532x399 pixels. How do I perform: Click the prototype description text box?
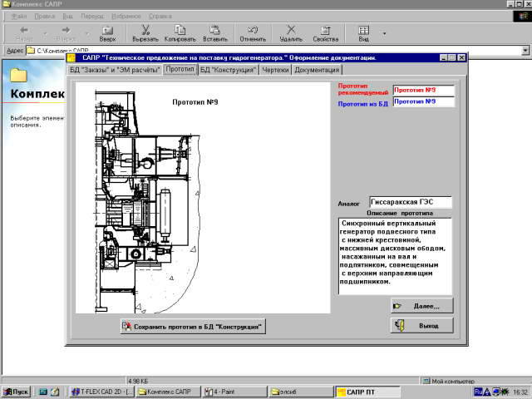click(396, 256)
